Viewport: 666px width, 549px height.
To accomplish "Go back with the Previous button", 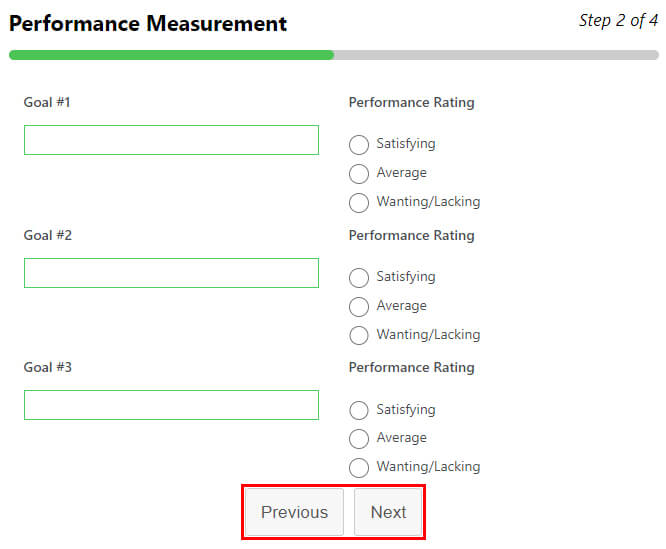I will [x=294, y=512].
